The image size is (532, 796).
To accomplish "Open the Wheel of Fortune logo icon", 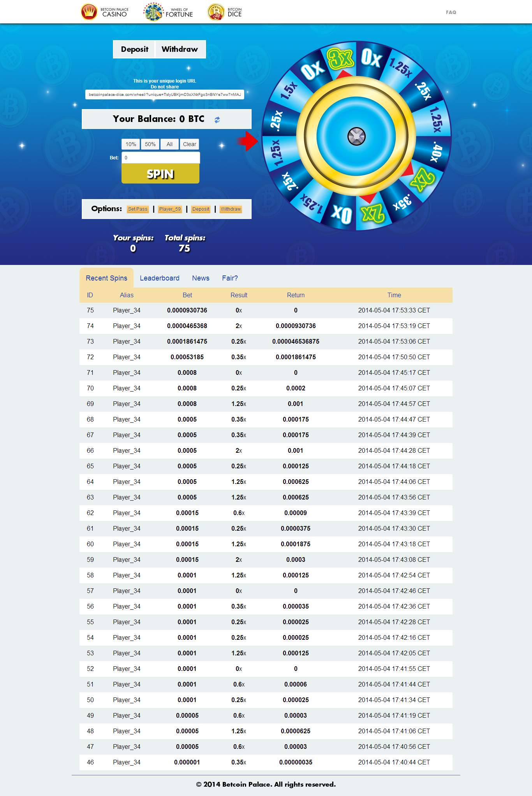I will pyautogui.click(x=153, y=12).
